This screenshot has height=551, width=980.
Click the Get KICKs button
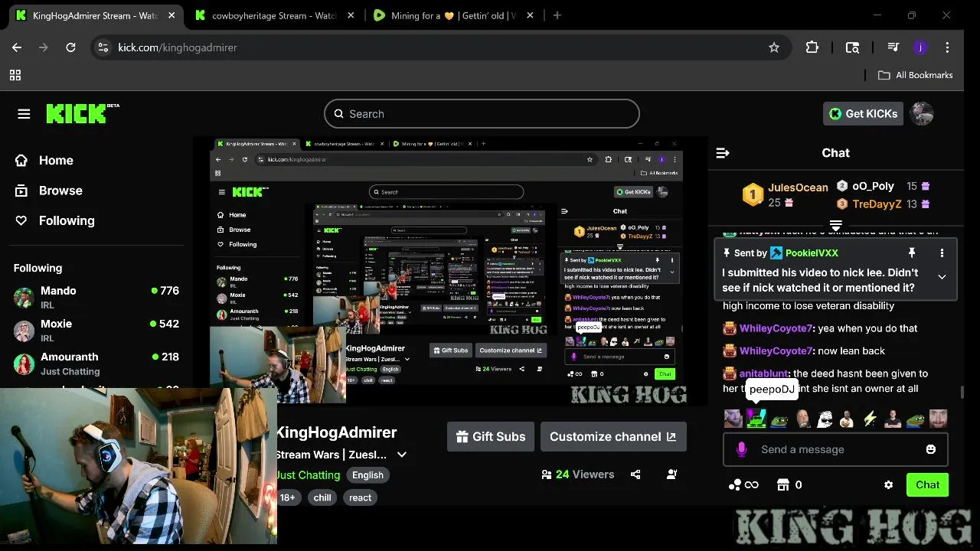pyautogui.click(x=863, y=113)
